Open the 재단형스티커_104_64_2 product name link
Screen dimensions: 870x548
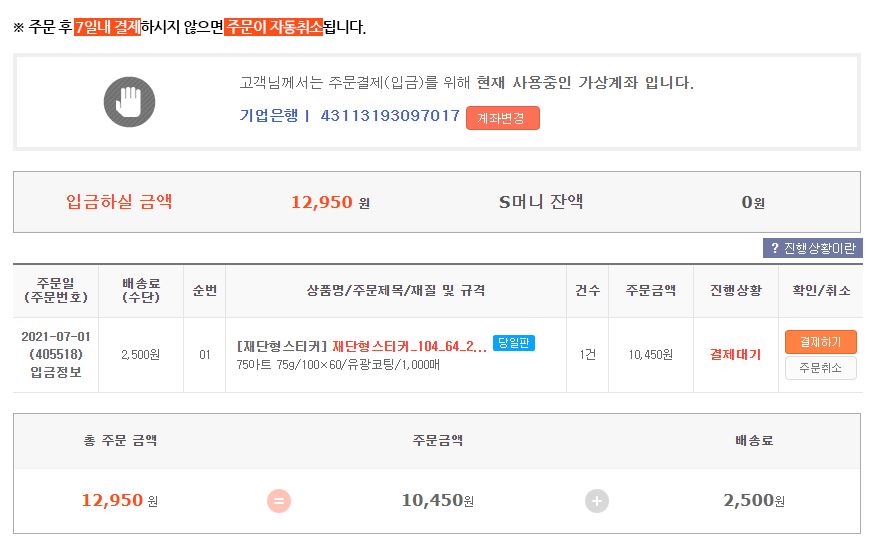410,345
